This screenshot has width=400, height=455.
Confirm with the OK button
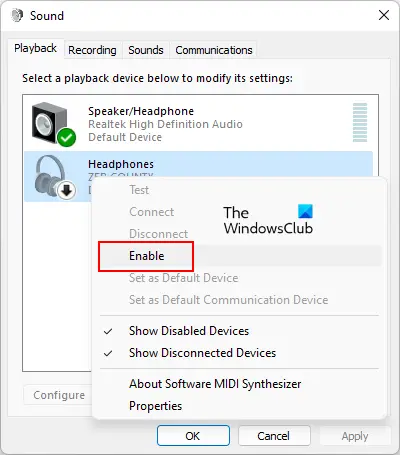point(193,436)
